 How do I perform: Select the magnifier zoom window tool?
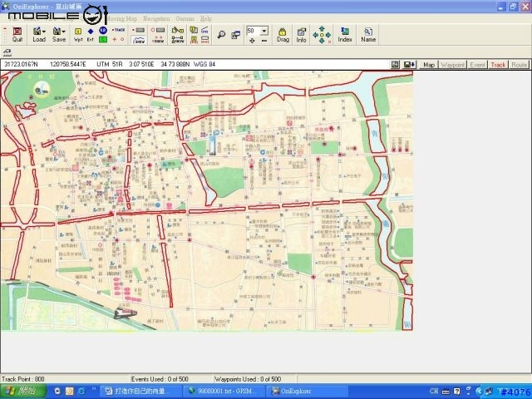[221, 35]
